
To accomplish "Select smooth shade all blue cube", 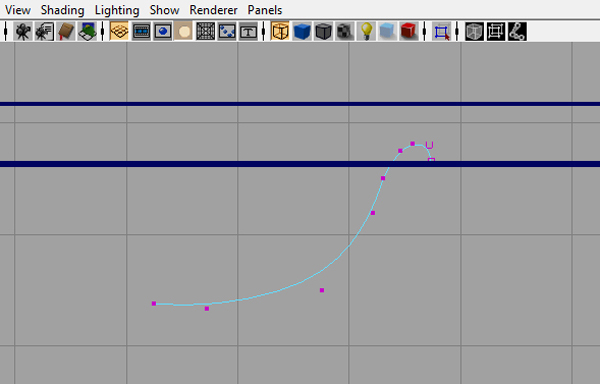I will (x=302, y=31).
